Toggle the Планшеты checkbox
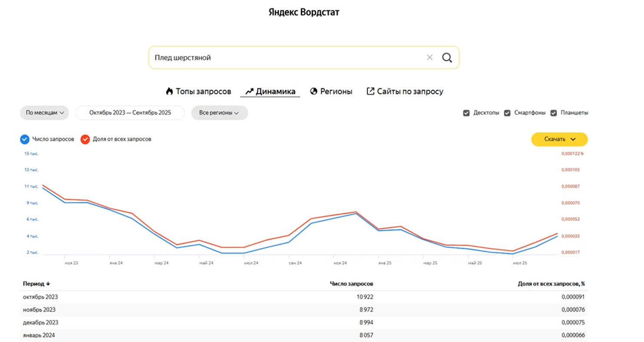This screenshot has width=644, height=342. [554, 113]
